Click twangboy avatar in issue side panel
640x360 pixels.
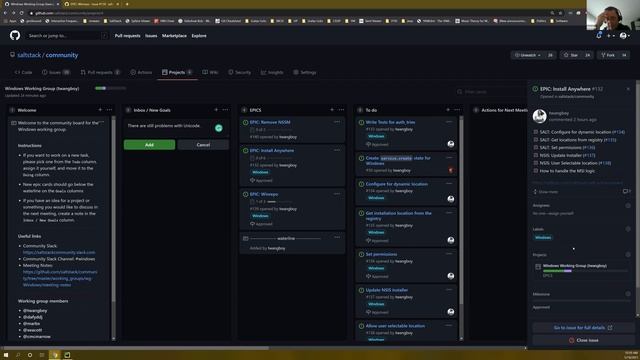(x=539, y=116)
